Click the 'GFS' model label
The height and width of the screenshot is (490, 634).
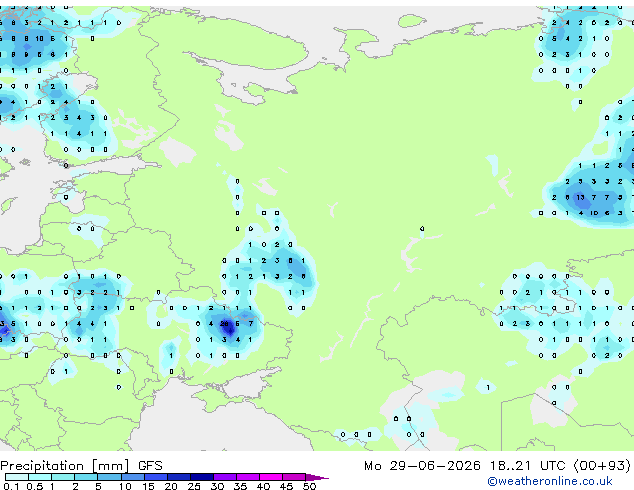pyautogui.click(x=150, y=466)
